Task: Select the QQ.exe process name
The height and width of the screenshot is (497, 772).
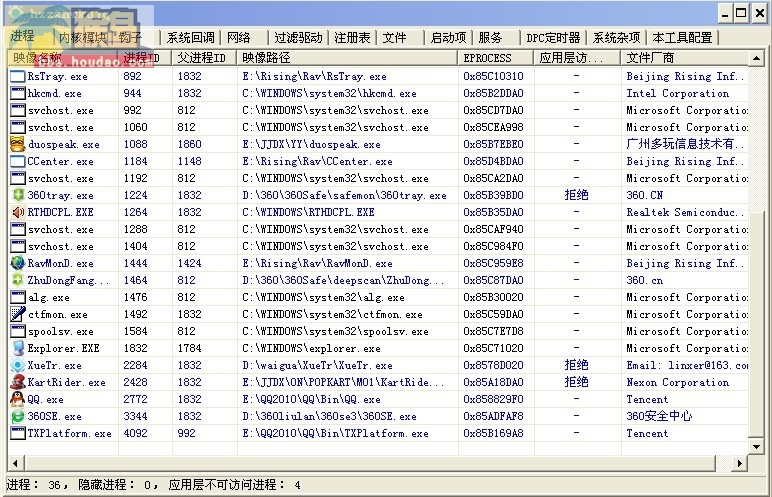Action: click(45, 399)
